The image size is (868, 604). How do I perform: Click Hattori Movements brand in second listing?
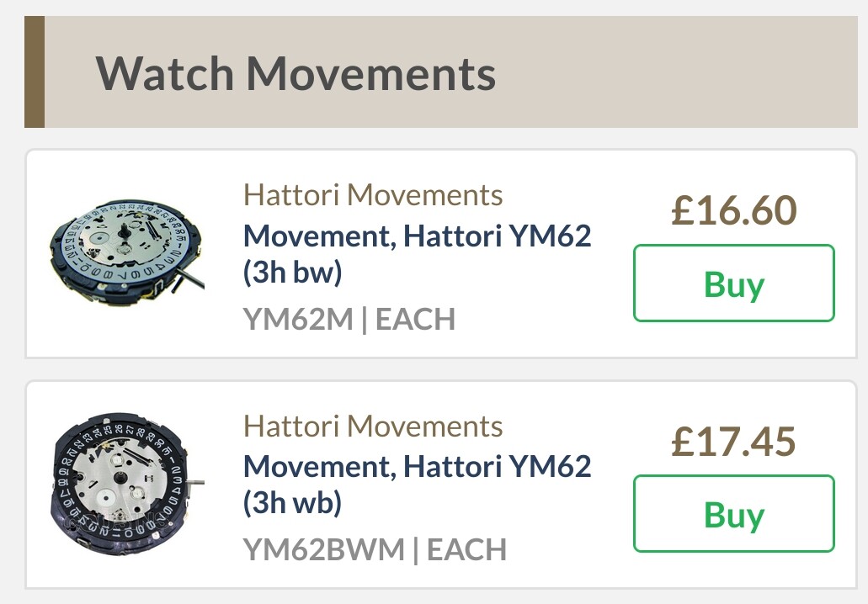click(x=373, y=426)
